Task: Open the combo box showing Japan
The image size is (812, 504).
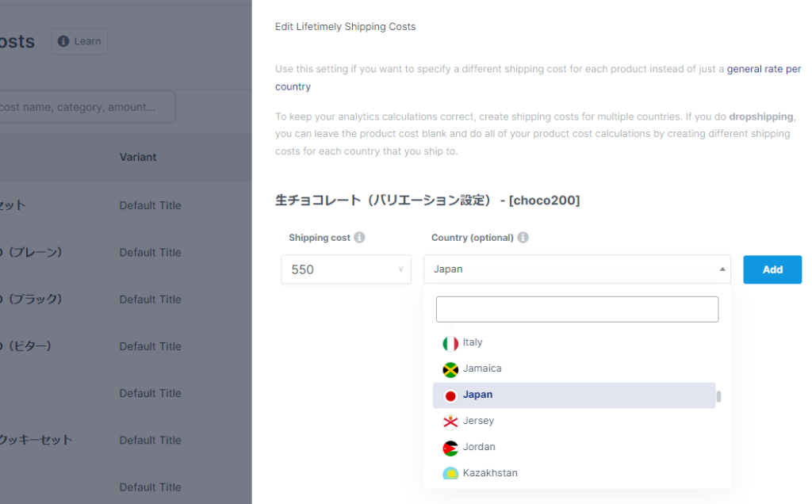Action: tap(576, 269)
